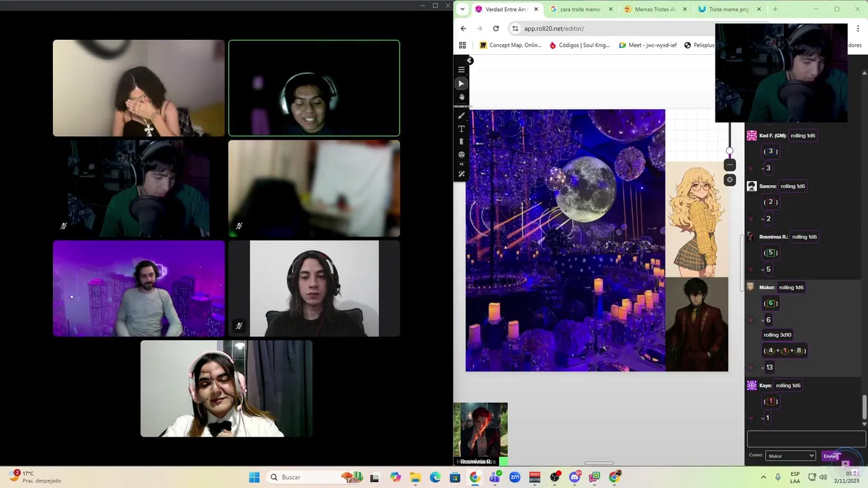Image resolution: width=868 pixels, height=488 pixels.
Task: Show hidden system tray icons
Action: point(764,477)
